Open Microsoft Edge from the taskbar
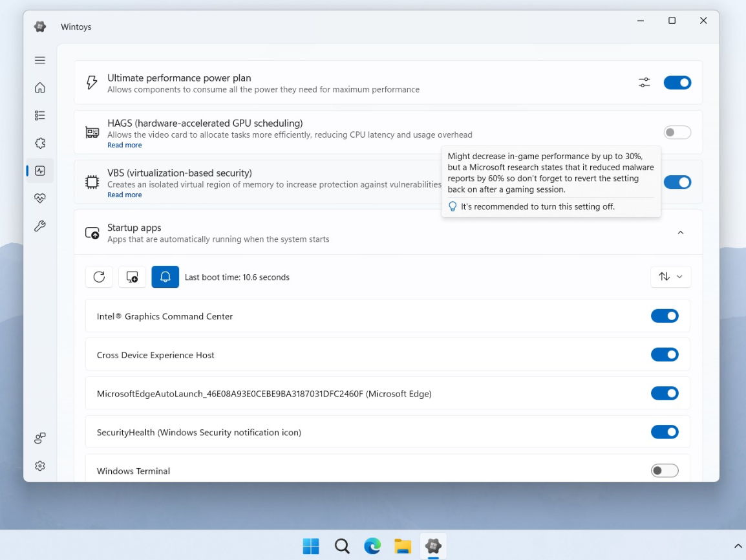Viewport: 746px width, 560px height. [x=372, y=546]
